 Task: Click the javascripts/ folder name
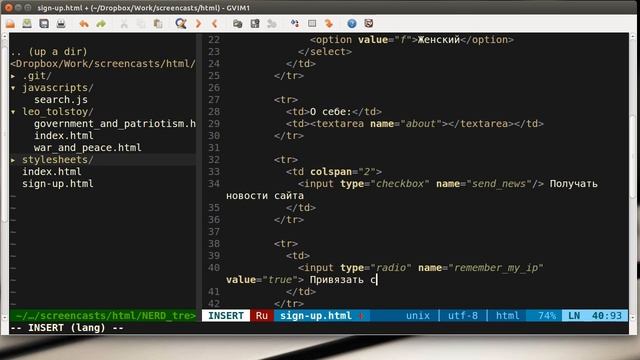pyautogui.click(x=58, y=88)
